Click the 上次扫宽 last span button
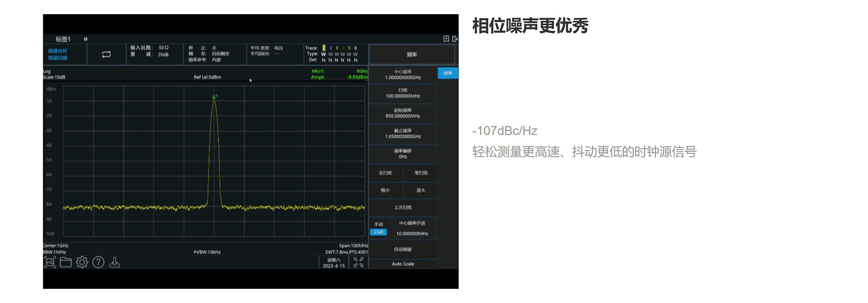868x303 pixels. 403,207
